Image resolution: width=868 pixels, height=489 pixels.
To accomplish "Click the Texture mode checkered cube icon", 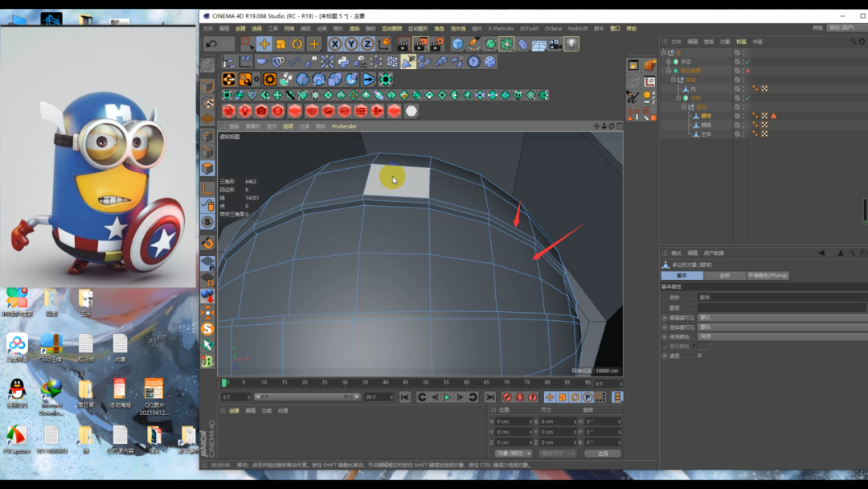I will [x=207, y=102].
